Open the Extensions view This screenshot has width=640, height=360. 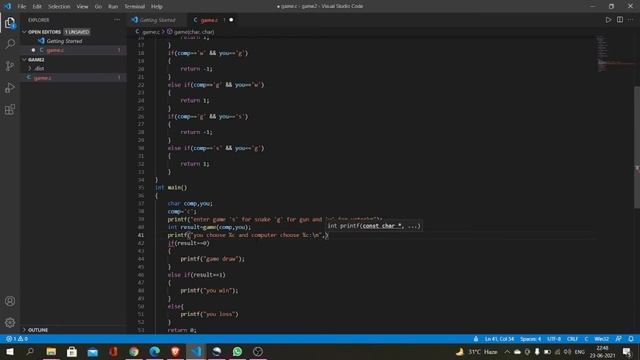(10, 109)
